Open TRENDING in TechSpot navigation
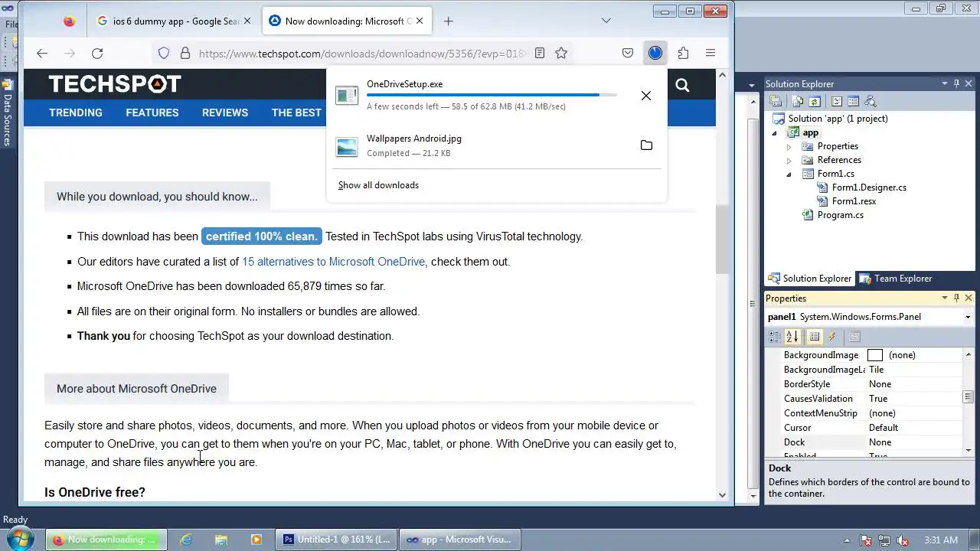The height and width of the screenshot is (551, 980). pyautogui.click(x=75, y=112)
